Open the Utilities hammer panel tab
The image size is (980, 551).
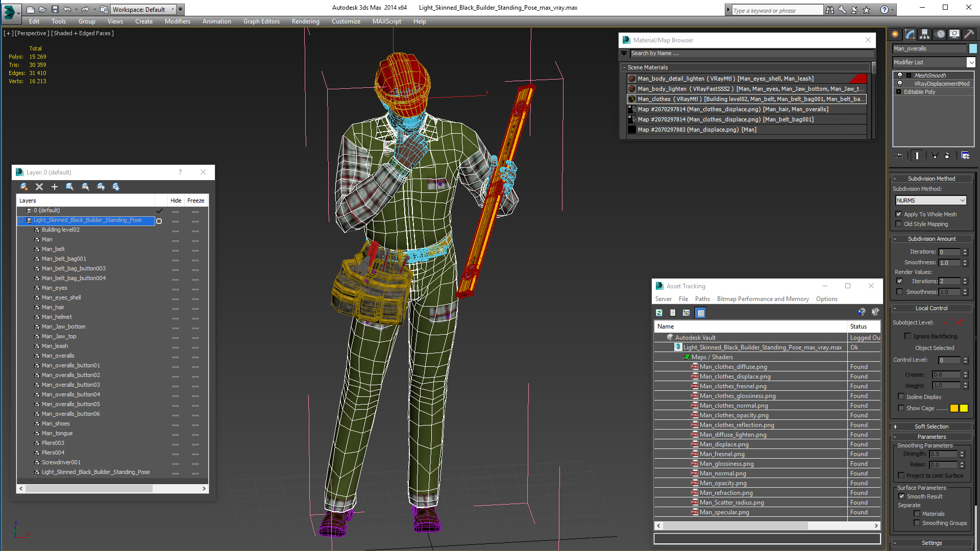pos(969,34)
